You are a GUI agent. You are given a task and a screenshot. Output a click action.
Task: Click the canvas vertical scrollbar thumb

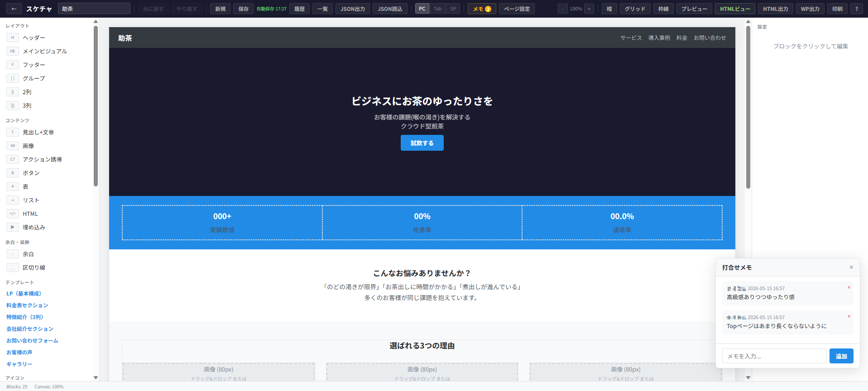748,107
